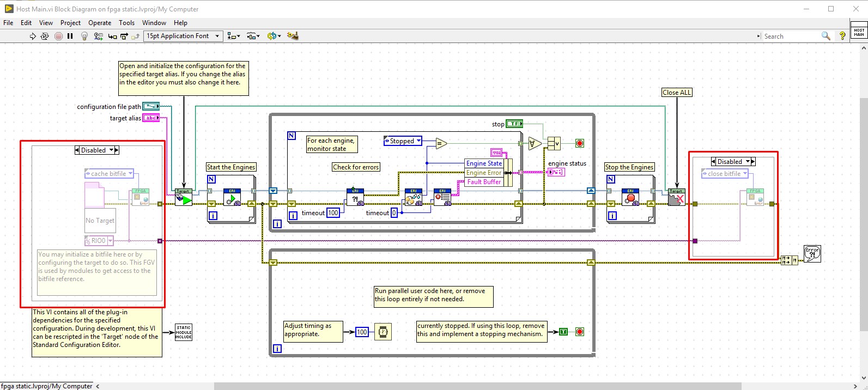Viewport: 868px width, 390px height.
Task: Click the target alias string terminal
Action: (151, 118)
